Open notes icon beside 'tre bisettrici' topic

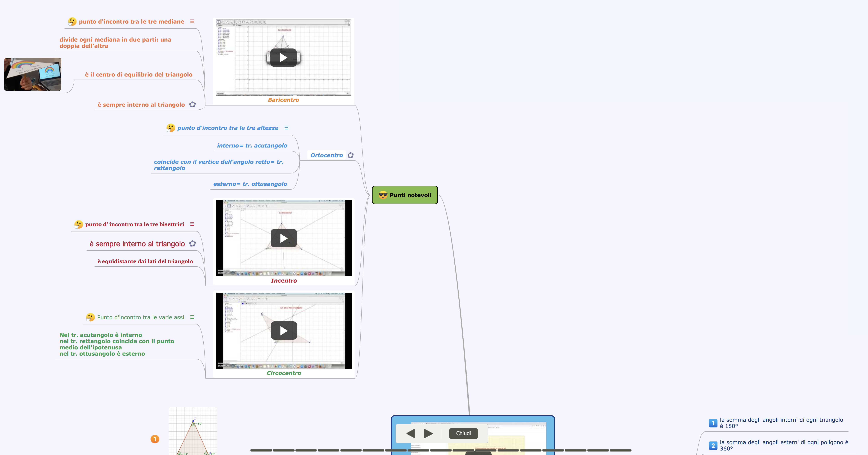[192, 224]
